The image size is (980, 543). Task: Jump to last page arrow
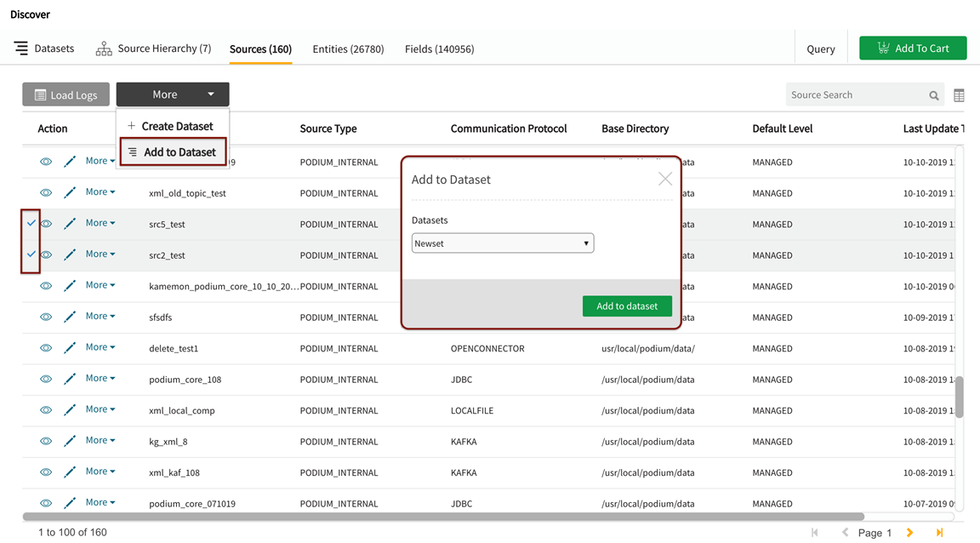939,533
